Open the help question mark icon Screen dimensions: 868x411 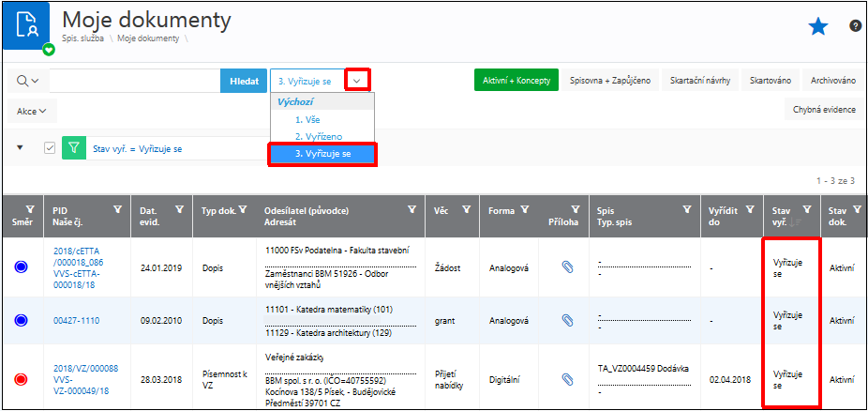pos(855,26)
